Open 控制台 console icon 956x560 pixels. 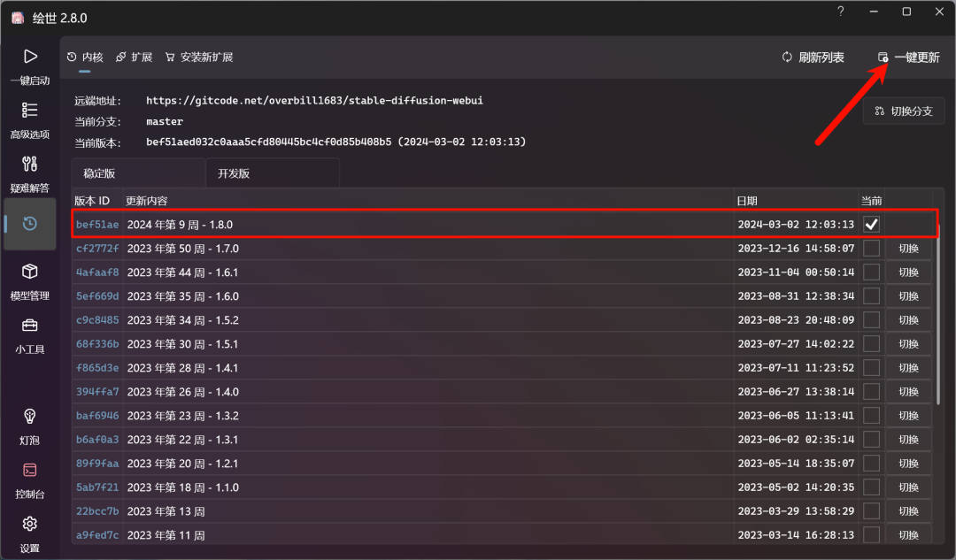point(30,470)
